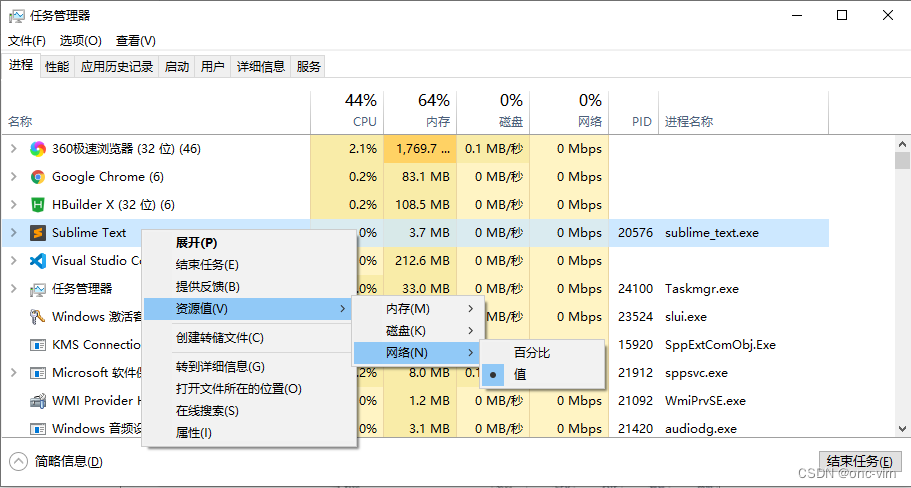Choose 提供反馈(B) in the context menu
911x488 pixels.
coord(249,287)
